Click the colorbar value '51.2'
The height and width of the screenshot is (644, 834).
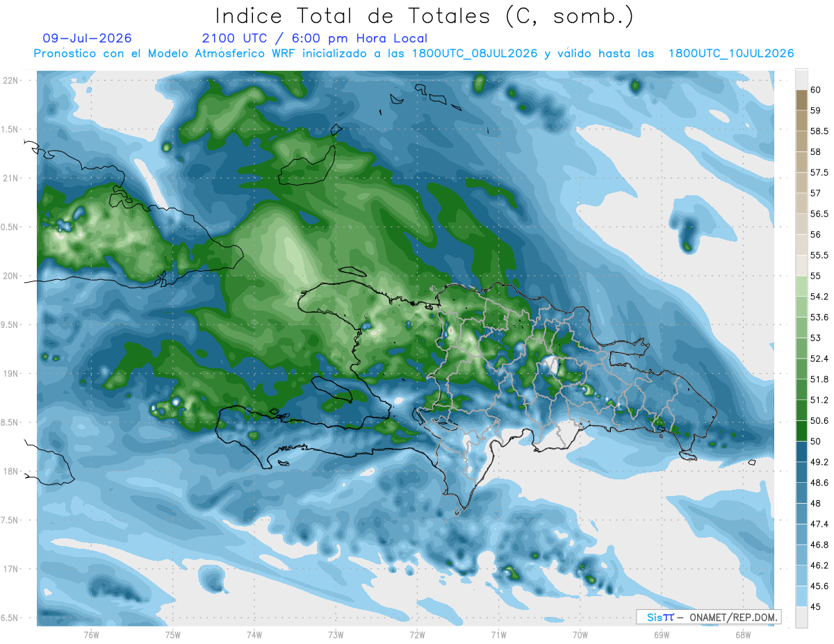point(819,400)
